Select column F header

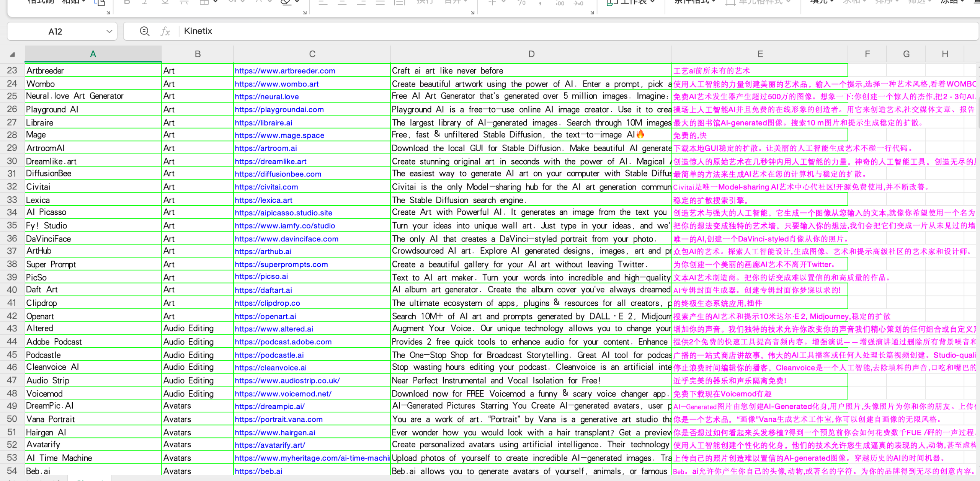[867, 54]
